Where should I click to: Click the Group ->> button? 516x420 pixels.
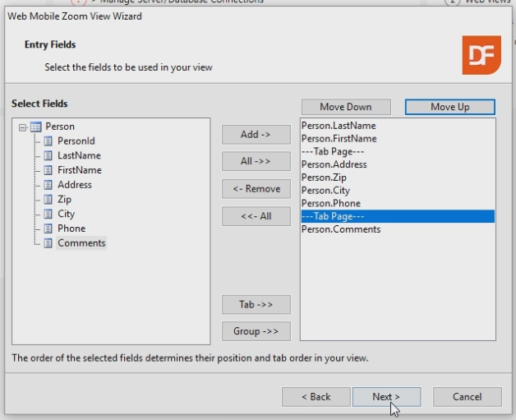pos(256,331)
